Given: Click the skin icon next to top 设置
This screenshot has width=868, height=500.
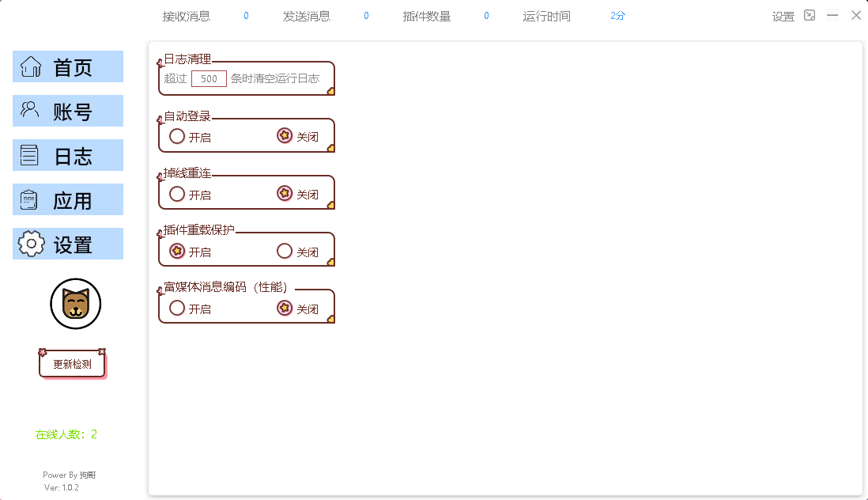Looking at the screenshot, I should 810,15.
